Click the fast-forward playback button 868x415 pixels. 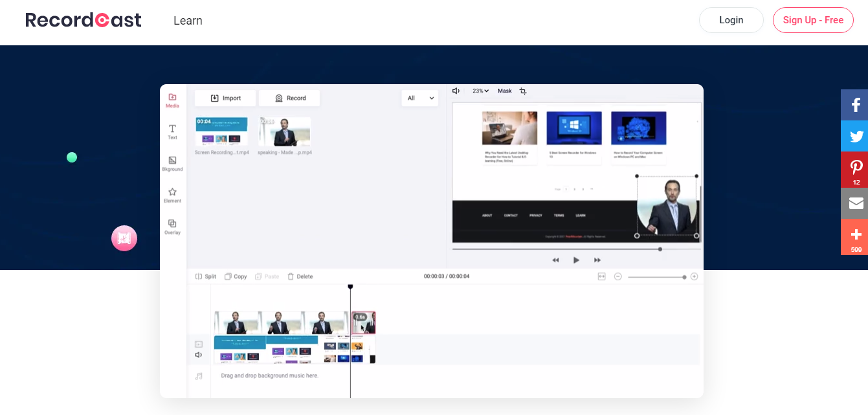(597, 260)
